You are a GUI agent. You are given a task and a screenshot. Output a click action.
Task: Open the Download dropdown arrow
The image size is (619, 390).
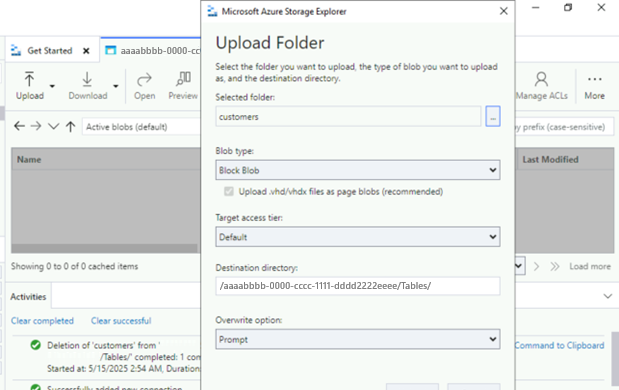(116, 86)
